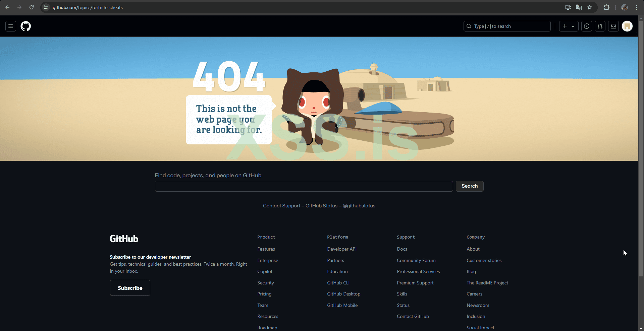Reload the page in the browser
The width and height of the screenshot is (644, 331).
click(32, 7)
